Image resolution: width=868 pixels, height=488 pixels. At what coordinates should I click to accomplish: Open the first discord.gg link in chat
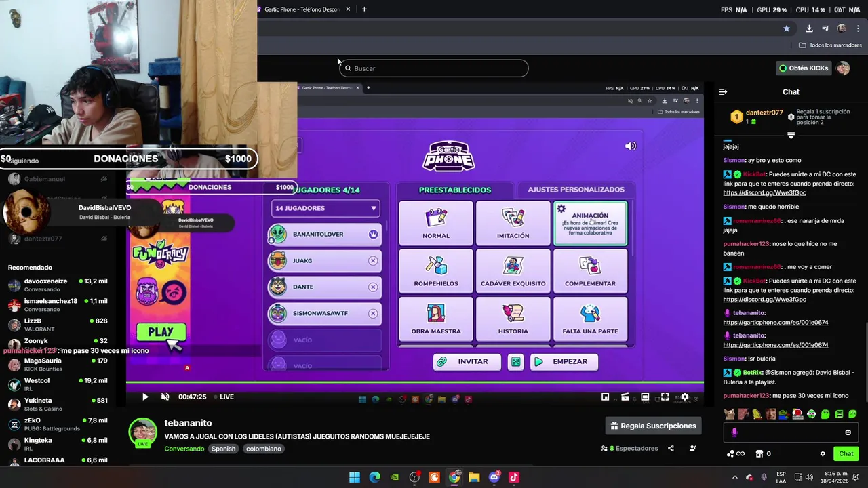tap(764, 192)
